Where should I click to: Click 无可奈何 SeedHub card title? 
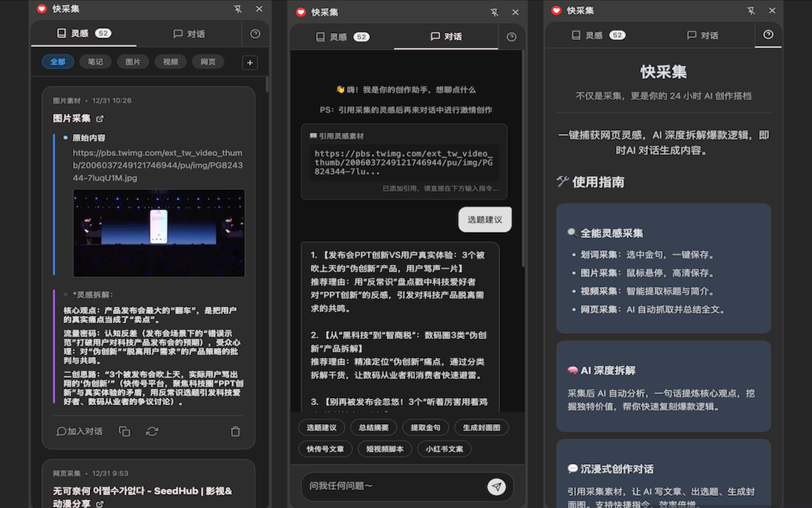pos(143,497)
